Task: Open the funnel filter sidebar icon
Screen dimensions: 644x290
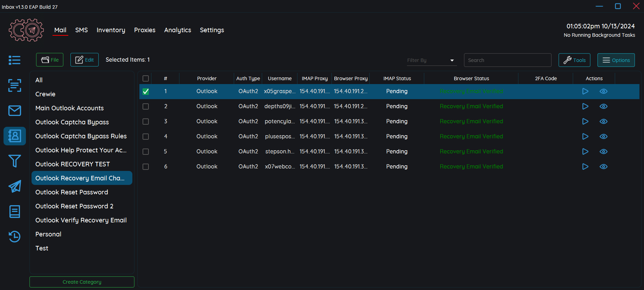Action: coord(14,161)
